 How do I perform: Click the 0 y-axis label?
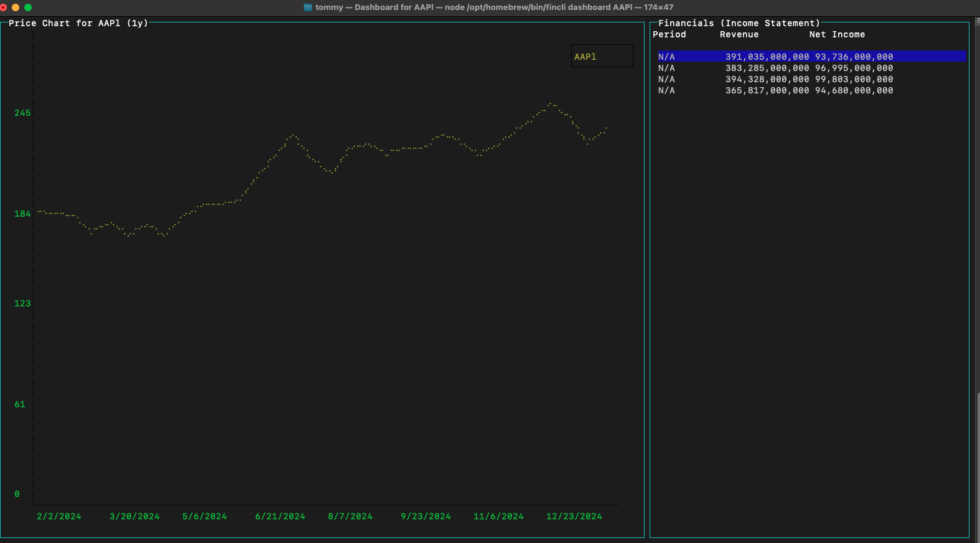coord(17,494)
